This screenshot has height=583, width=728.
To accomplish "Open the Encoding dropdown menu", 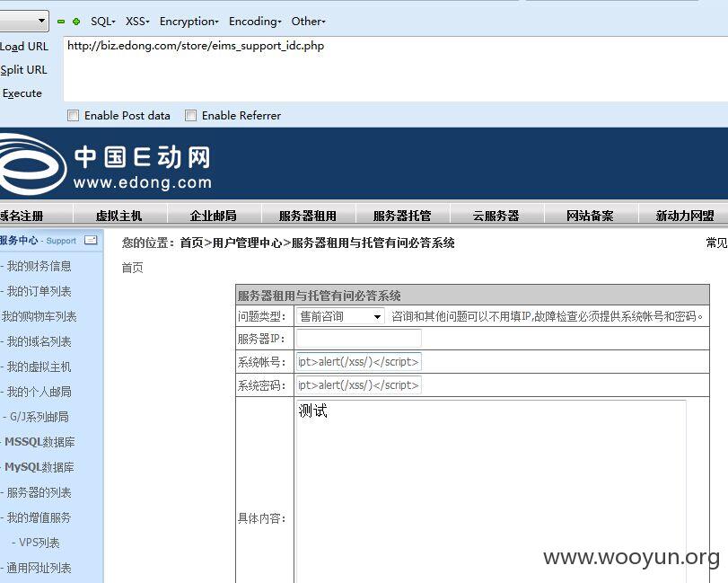I will (x=255, y=22).
